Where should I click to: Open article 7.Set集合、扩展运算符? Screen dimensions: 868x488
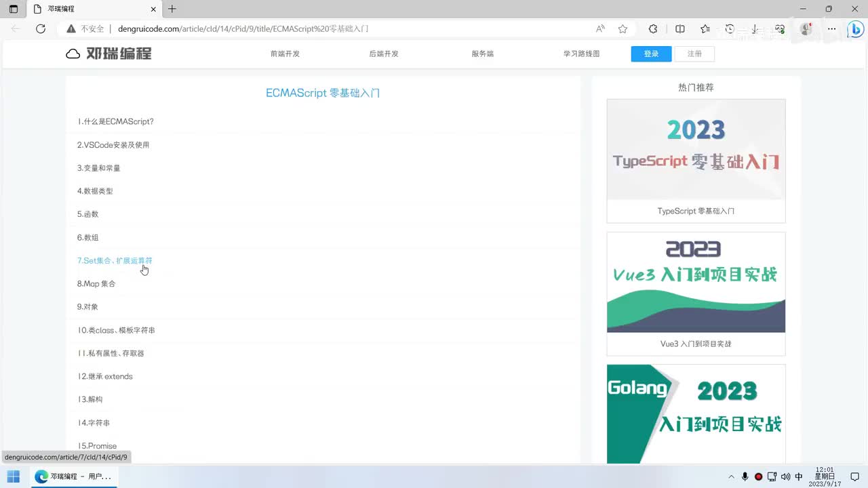[x=115, y=260]
